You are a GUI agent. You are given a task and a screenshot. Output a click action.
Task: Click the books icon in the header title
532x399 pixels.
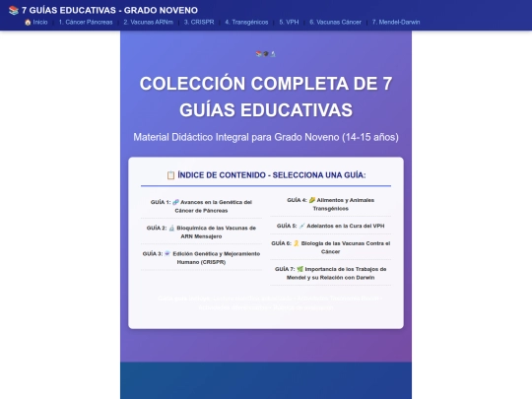click(14, 10)
